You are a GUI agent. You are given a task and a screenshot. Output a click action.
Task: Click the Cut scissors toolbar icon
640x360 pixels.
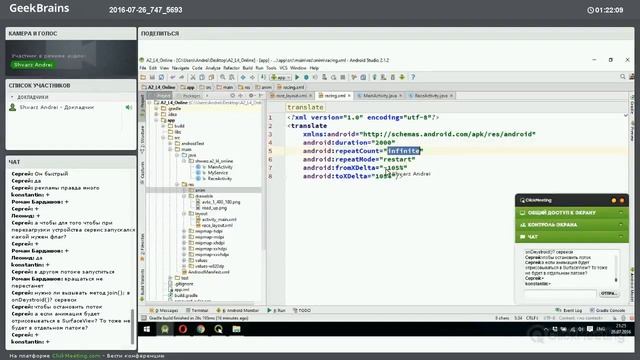click(193, 77)
